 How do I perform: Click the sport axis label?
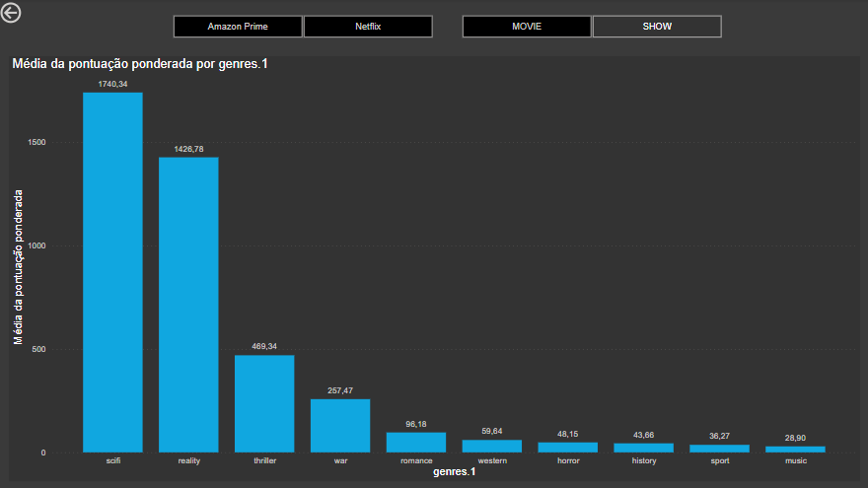[x=720, y=461]
